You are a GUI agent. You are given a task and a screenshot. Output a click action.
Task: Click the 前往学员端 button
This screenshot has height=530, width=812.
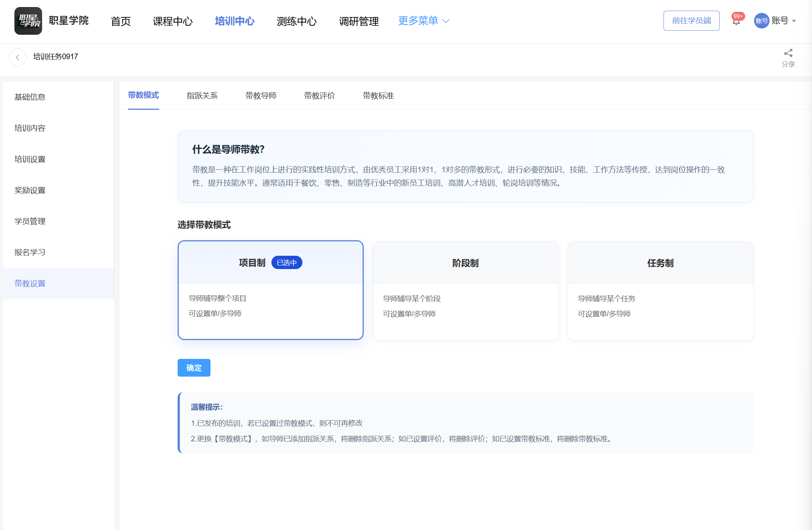tap(692, 21)
